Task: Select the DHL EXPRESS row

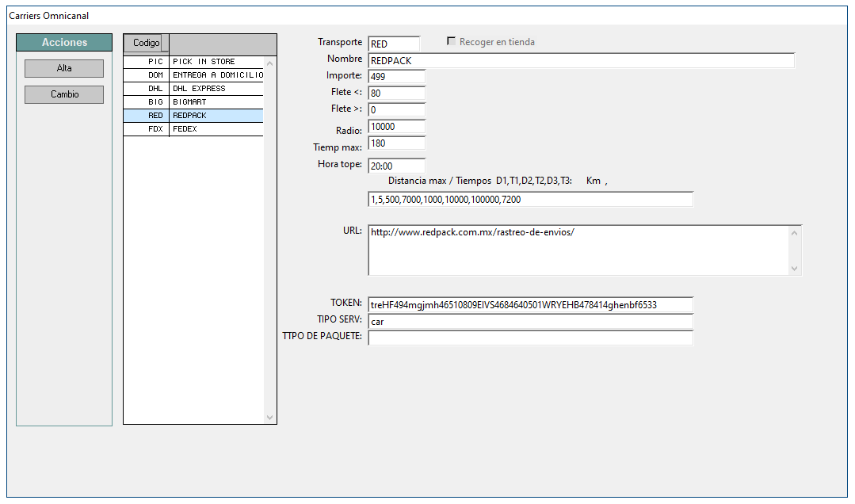Action: 193,89
